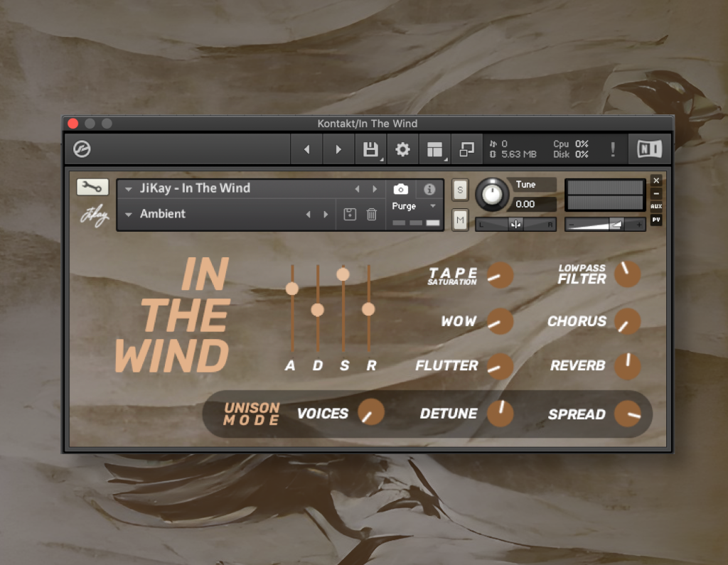Click the Attack slider handle

(x=292, y=289)
